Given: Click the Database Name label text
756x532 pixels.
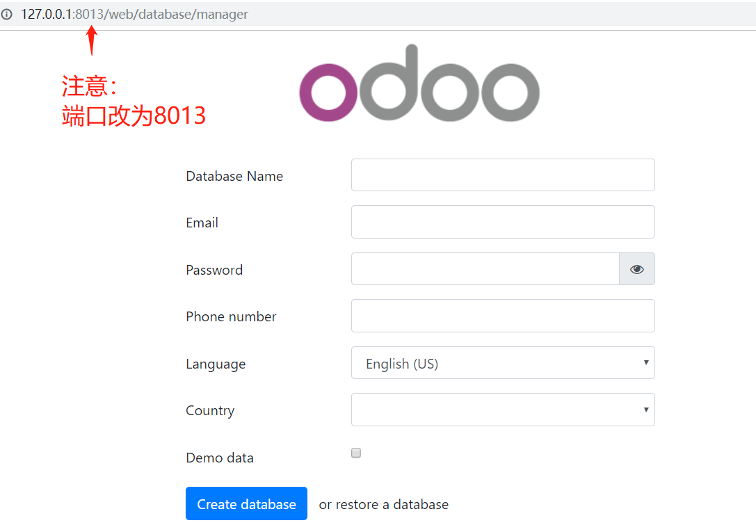Looking at the screenshot, I should click(x=234, y=177).
